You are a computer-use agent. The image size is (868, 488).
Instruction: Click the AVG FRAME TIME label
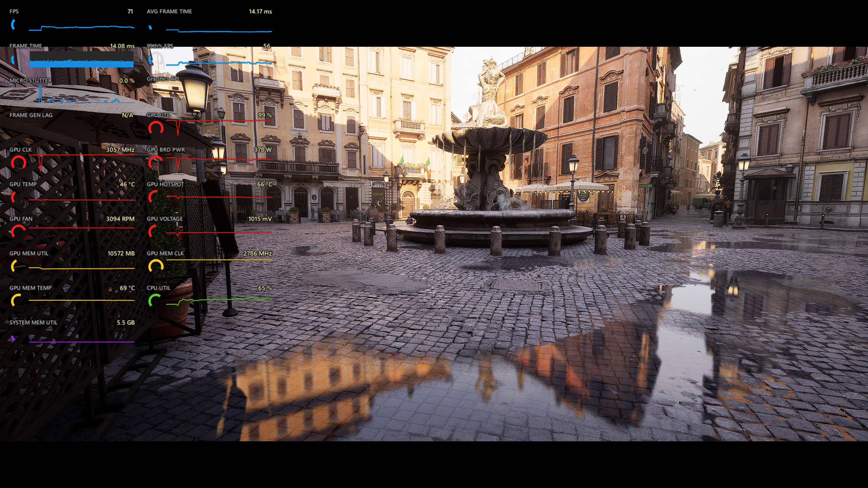pos(169,11)
